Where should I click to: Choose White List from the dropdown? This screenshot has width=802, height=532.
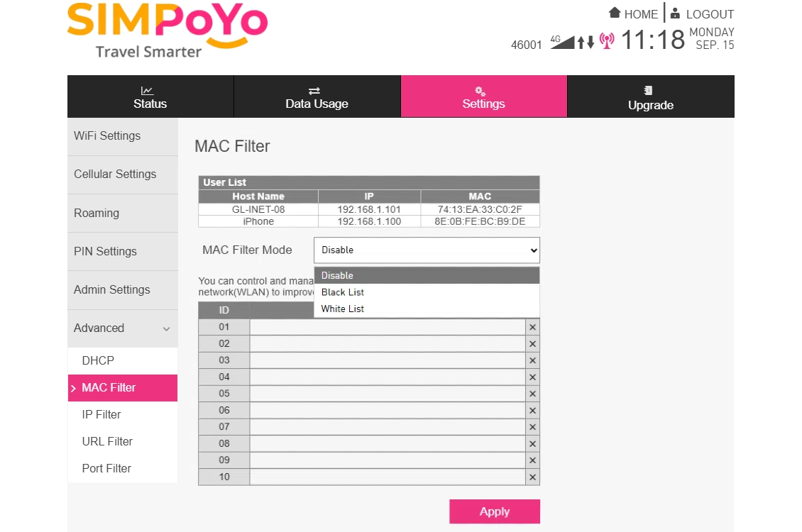pos(343,309)
